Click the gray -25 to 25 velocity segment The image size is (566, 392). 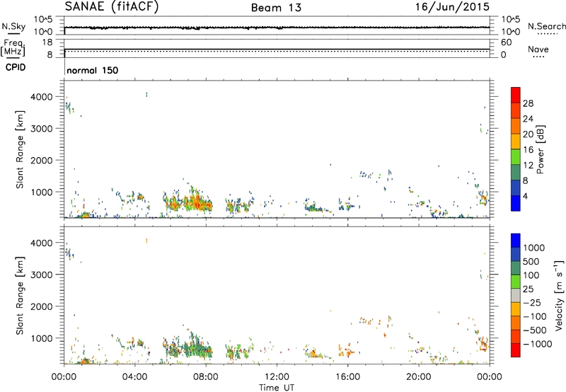[516, 295]
